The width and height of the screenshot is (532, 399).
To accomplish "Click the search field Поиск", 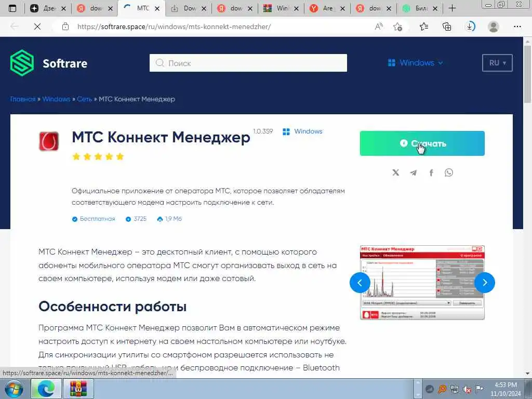I will (248, 63).
